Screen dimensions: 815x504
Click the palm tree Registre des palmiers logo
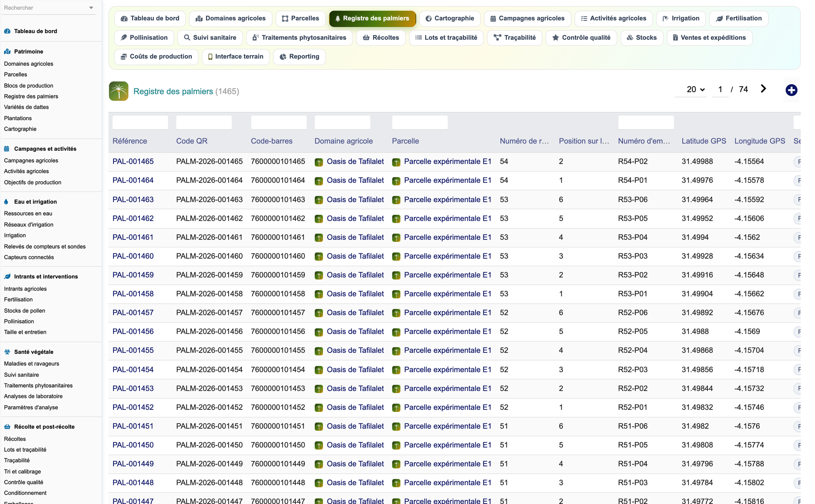pyautogui.click(x=119, y=91)
